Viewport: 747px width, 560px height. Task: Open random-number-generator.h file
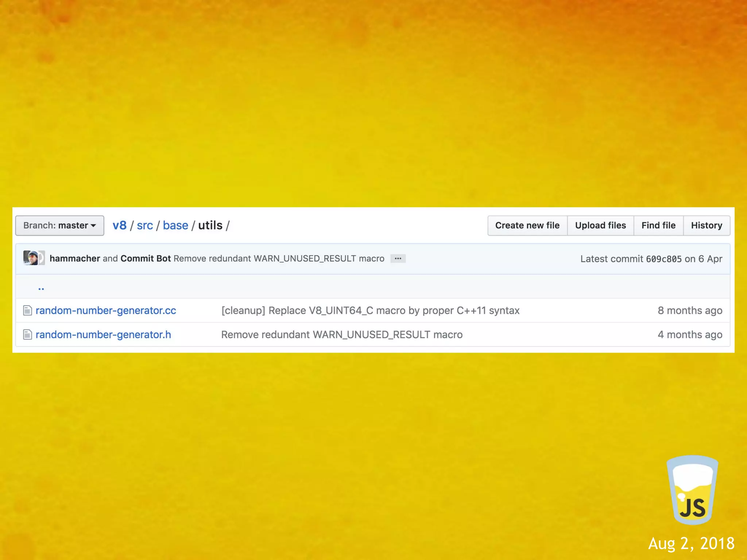tap(103, 335)
